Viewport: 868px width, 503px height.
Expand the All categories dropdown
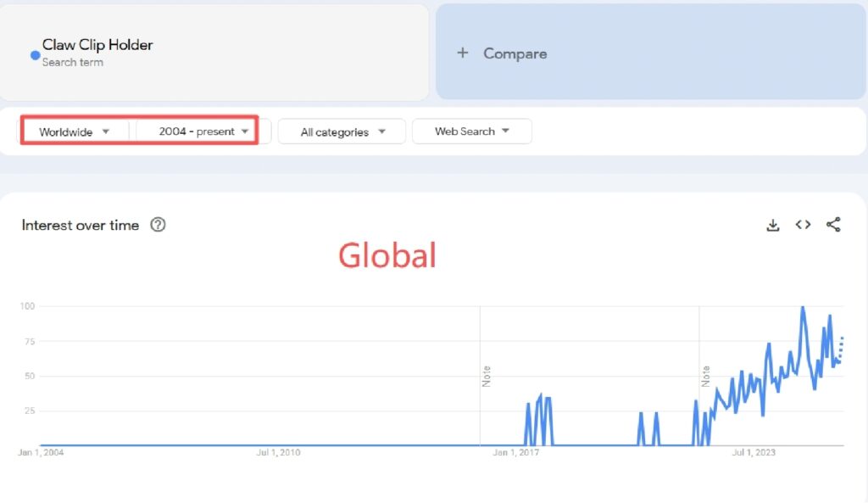[x=342, y=131]
